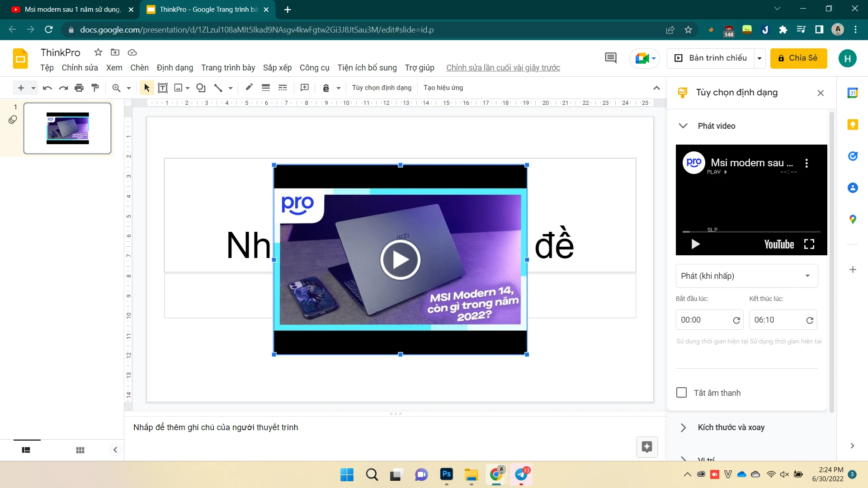Open the Chèn menu
Viewport: 868px width, 488px height.
click(x=139, y=68)
